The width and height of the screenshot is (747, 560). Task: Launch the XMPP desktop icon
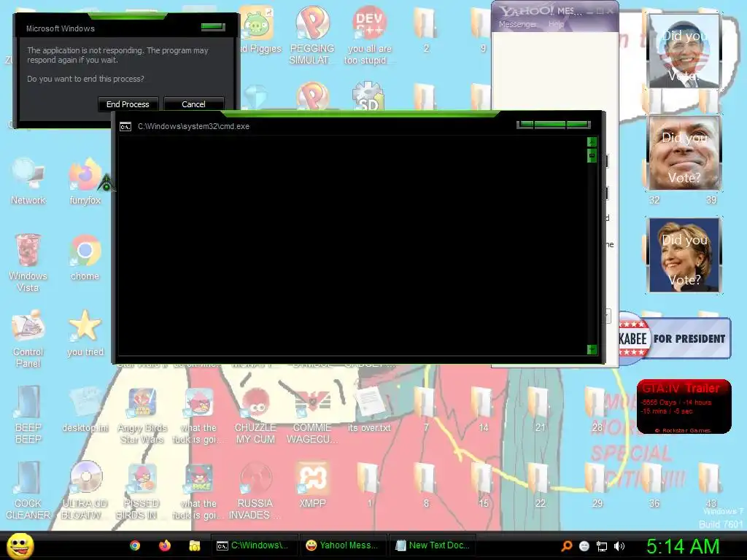coord(312,485)
